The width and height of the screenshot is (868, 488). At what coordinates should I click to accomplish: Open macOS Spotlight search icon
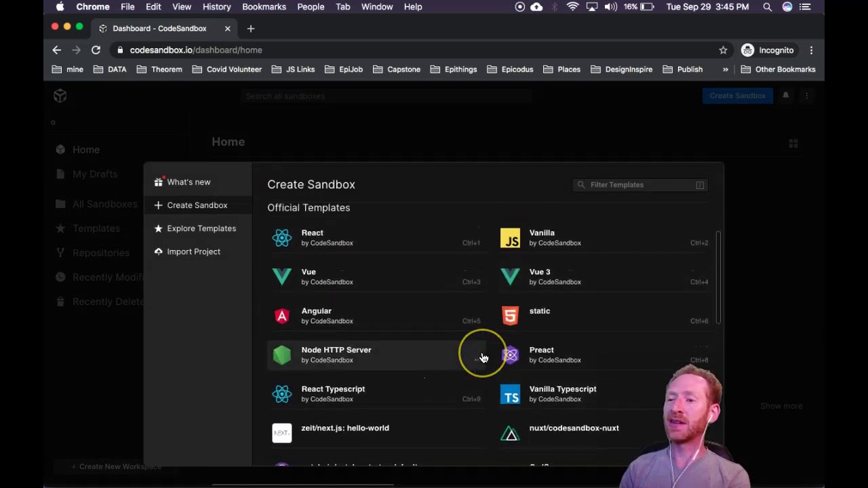pos(767,7)
